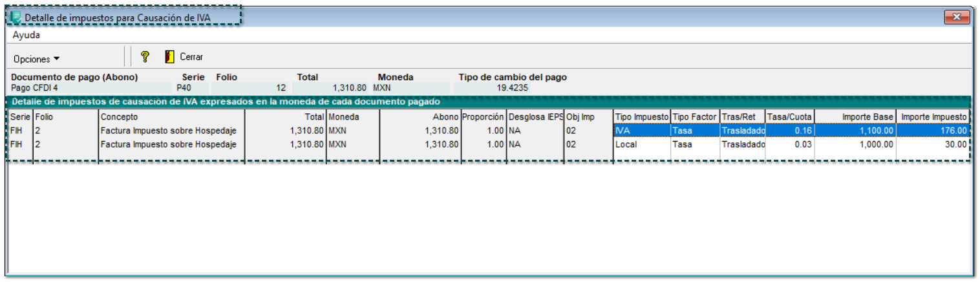Click the Folio column header in grid
The image size is (980, 282).
pyautogui.click(x=66, y=117)
